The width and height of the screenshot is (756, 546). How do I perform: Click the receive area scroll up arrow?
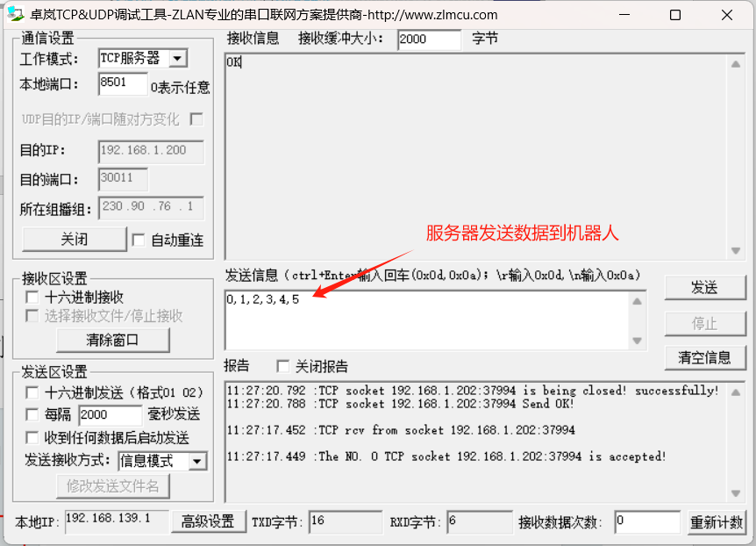[736, 62]
